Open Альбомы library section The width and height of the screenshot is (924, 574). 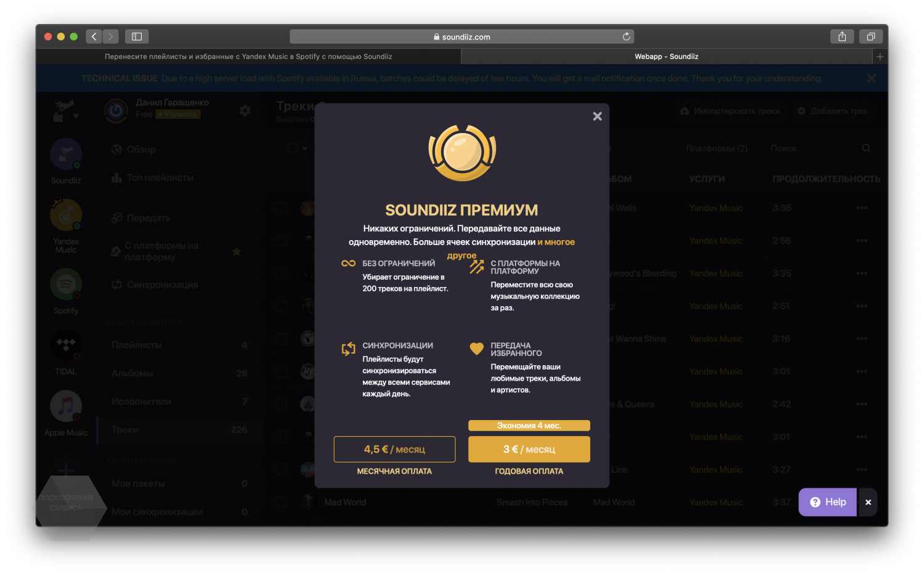point(179,373)
